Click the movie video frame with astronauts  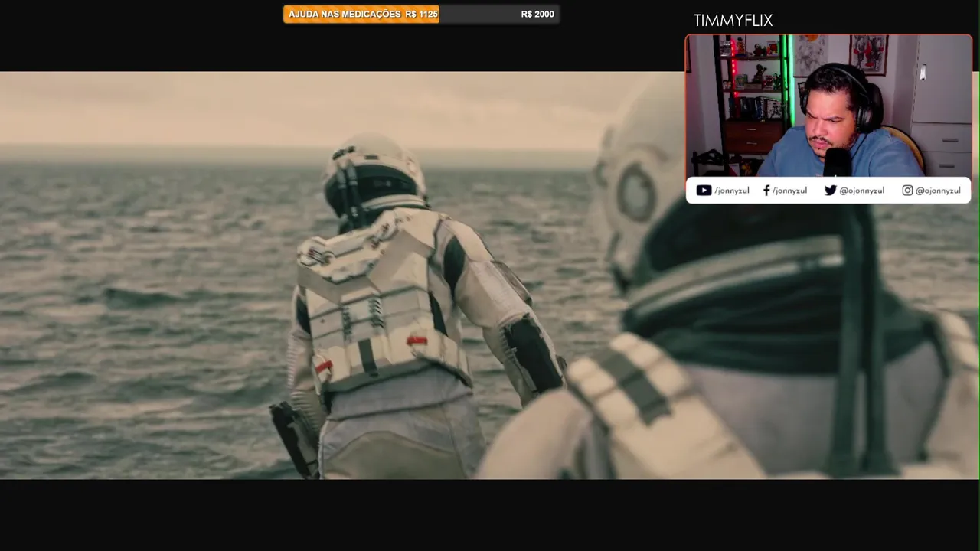click(x=490, y=275)
